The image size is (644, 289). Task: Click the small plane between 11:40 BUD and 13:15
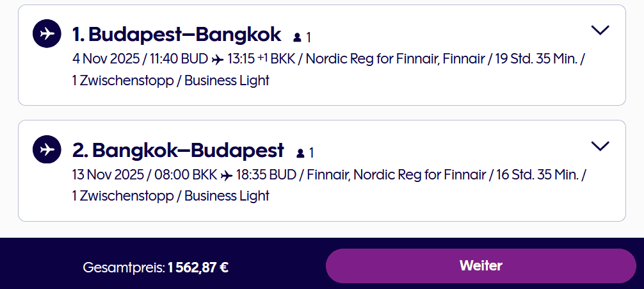[x=218, y=60]
